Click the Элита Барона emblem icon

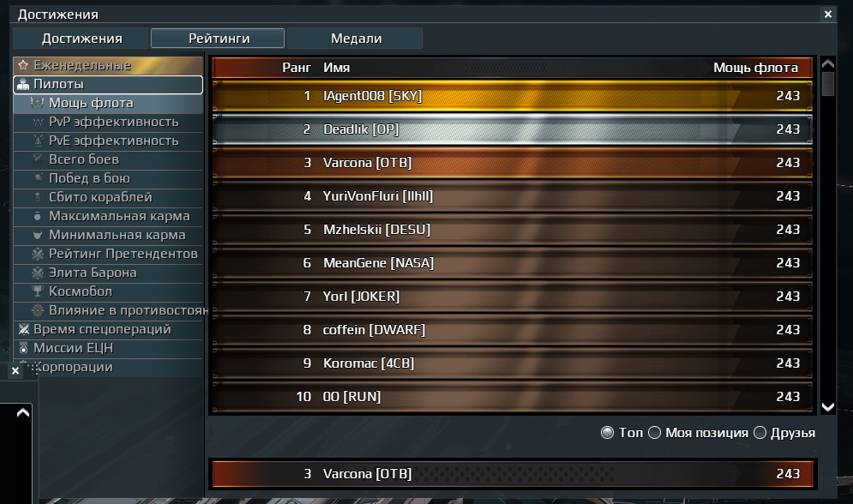point(38,273)
